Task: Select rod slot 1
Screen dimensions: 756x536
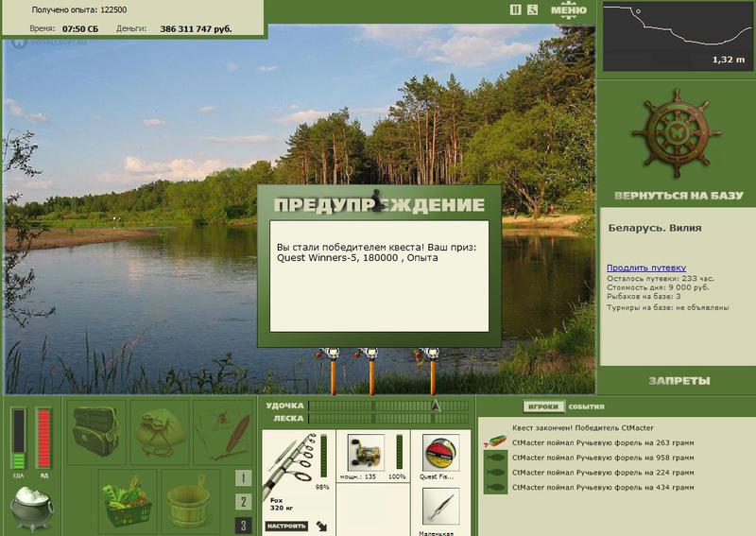Action: 244,478
